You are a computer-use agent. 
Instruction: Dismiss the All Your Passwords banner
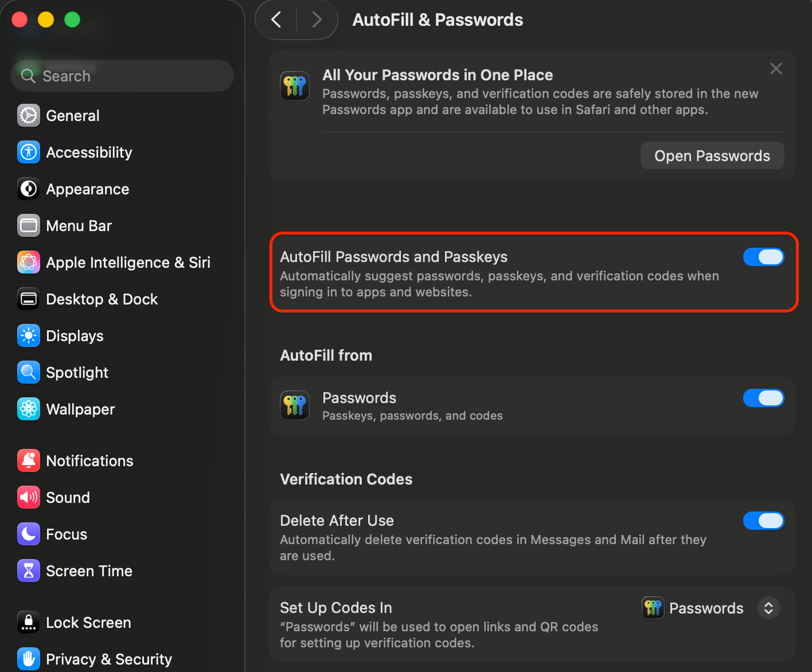click(776, 69)
